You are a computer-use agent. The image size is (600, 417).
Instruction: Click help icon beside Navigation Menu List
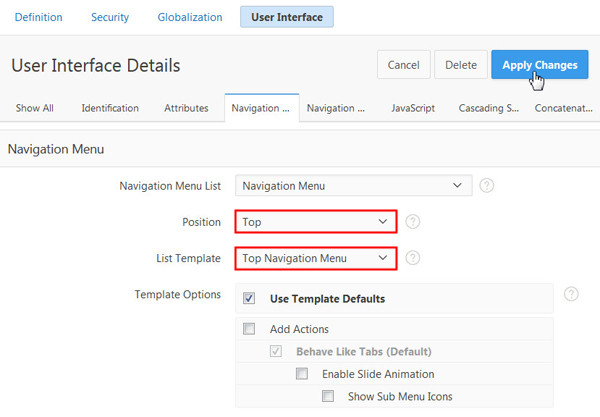pos(487,185)
